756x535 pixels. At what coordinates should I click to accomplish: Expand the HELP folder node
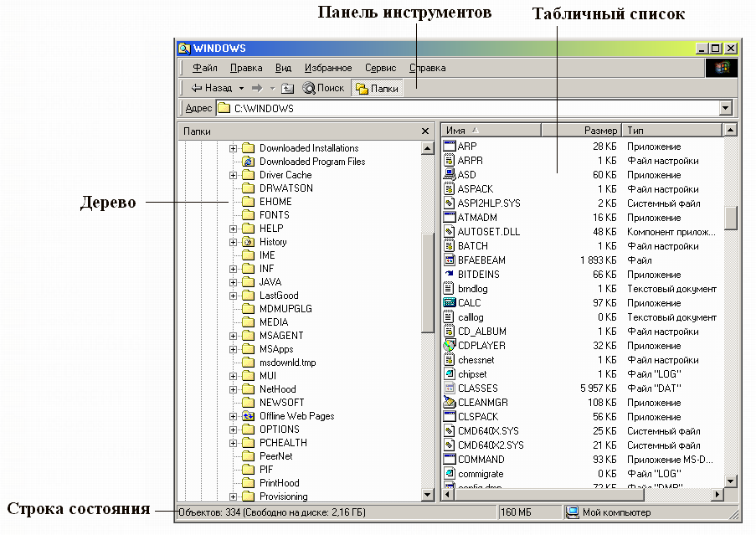(234, 229)
